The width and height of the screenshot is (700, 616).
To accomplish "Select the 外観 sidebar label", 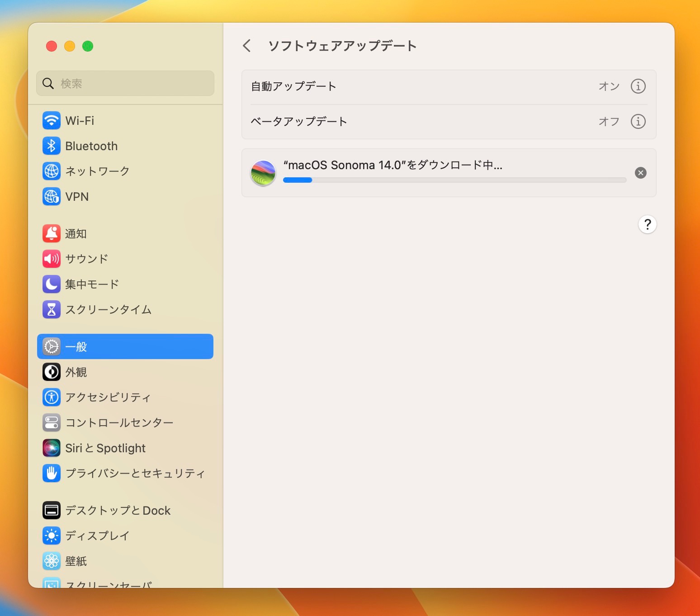I will (76, 372).
